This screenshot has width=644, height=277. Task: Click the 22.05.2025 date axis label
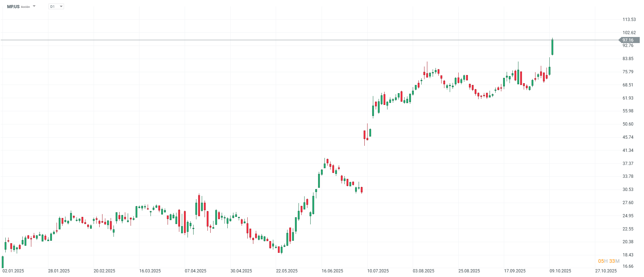click(x=287, y=271)
